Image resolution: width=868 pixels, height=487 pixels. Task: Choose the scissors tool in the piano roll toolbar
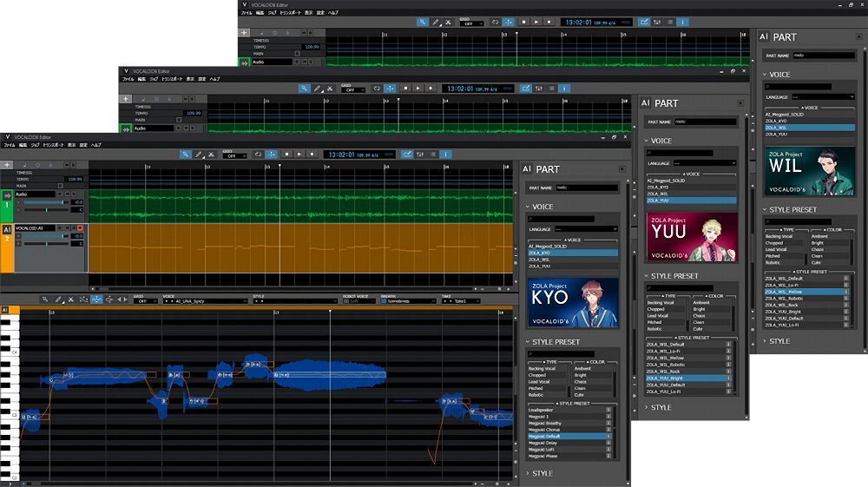71,299
